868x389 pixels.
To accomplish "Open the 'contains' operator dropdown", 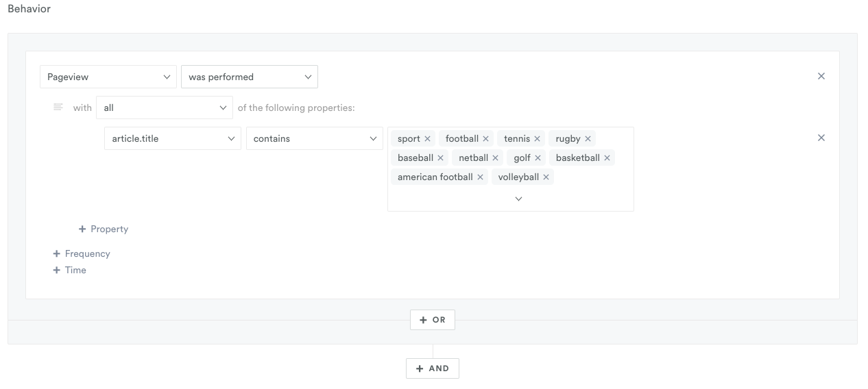I will click(314, 138).
